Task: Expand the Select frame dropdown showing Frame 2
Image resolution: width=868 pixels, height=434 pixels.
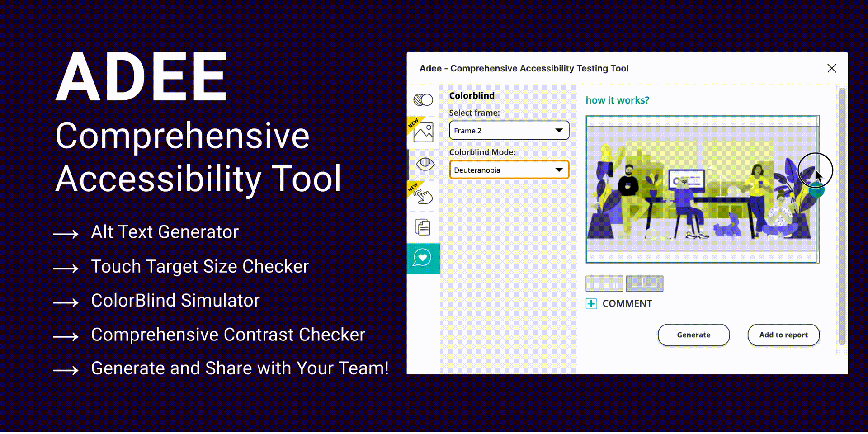Action: click(x=509, y=131)
